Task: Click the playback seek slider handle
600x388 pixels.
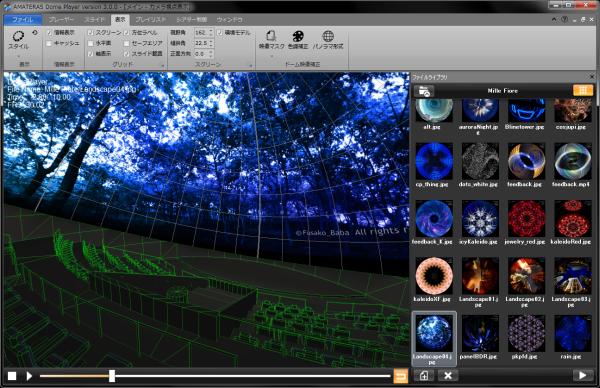Action: [112, 376]
